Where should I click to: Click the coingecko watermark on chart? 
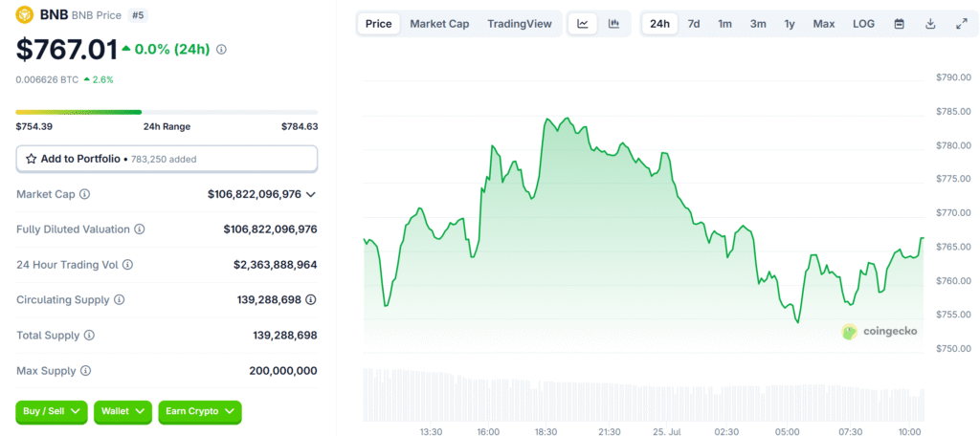[x=880, y=332]
